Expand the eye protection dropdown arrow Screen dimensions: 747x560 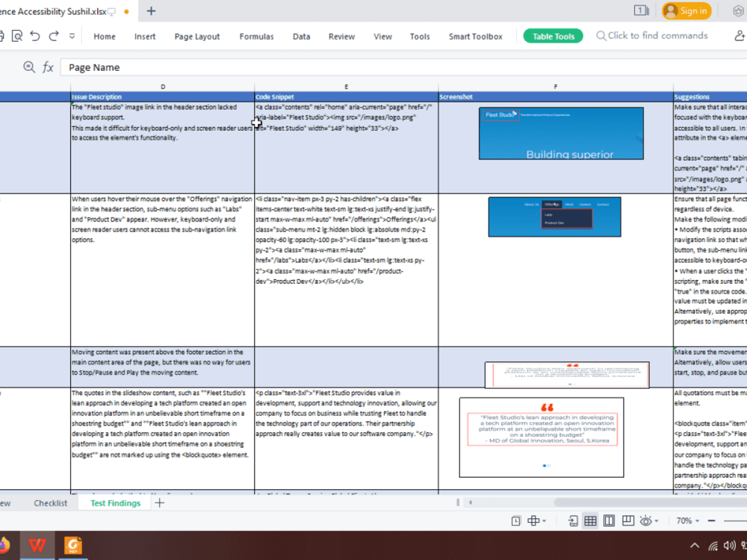pyautogui.click(x=657, y=521)
